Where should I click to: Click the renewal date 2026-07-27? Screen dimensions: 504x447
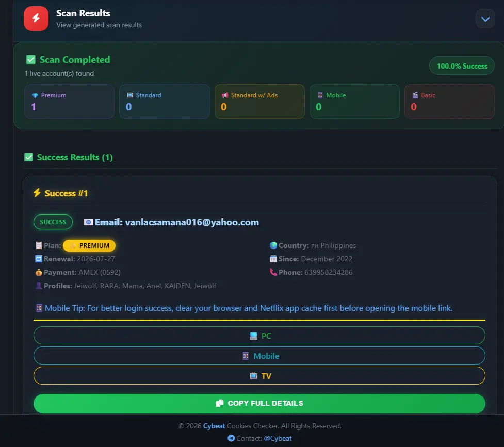[96, 259]
